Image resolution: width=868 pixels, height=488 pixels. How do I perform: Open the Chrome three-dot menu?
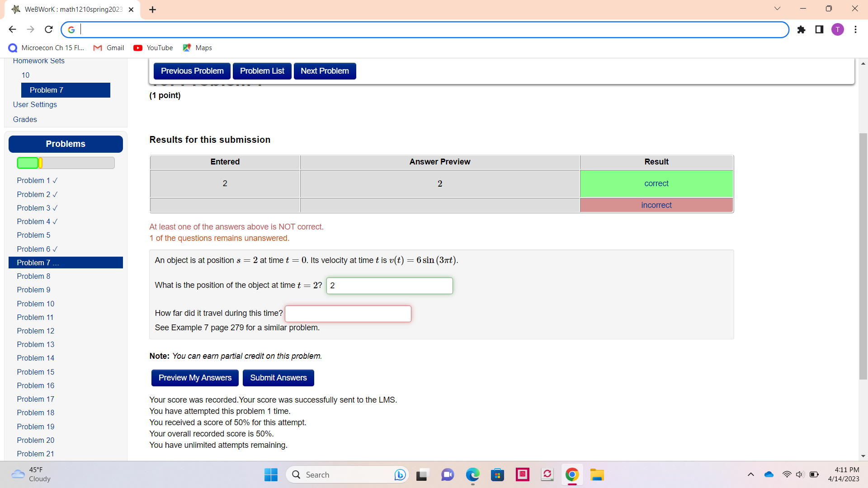point(855,29)
